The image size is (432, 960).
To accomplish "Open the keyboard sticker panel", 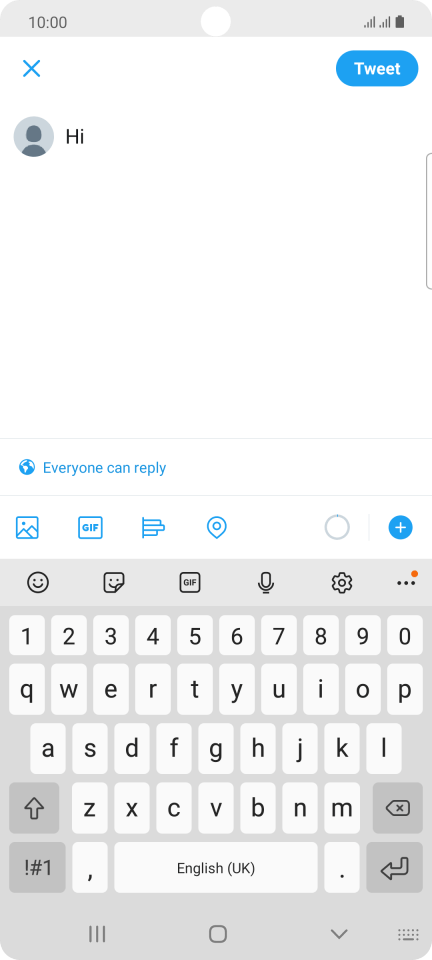I will point(114,582).
